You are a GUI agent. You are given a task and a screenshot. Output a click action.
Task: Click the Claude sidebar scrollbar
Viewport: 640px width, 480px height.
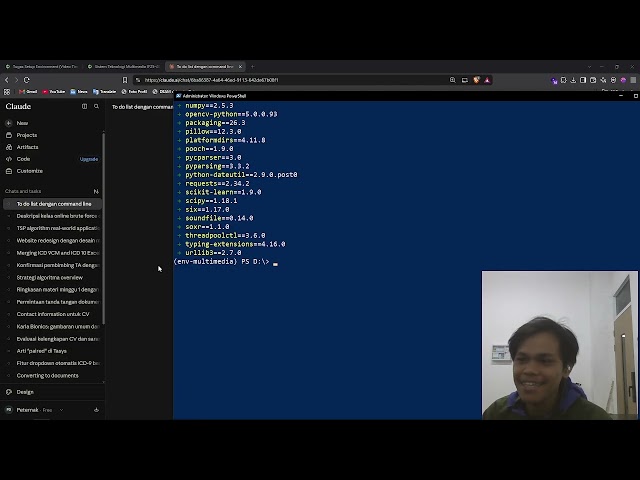click(x=103, y=228)
